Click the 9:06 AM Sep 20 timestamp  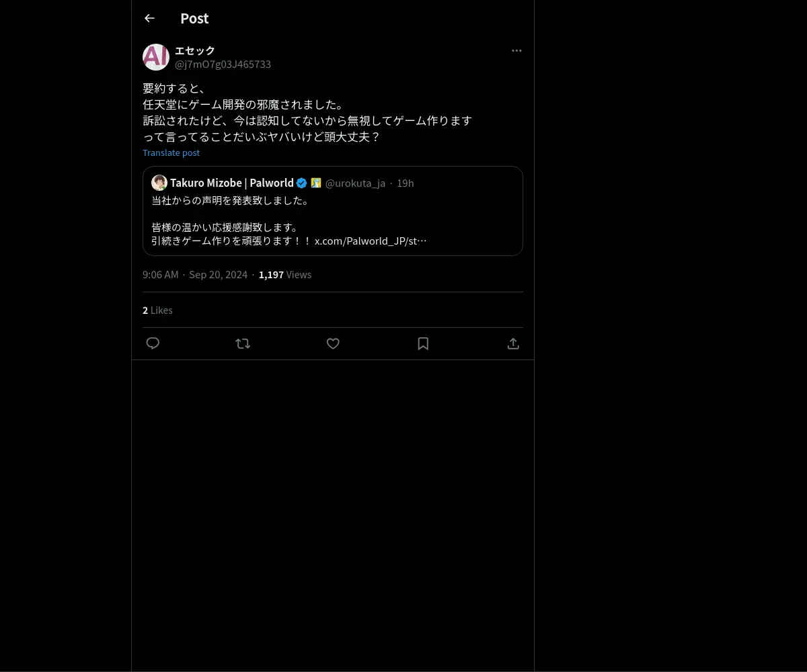[195, 275]
